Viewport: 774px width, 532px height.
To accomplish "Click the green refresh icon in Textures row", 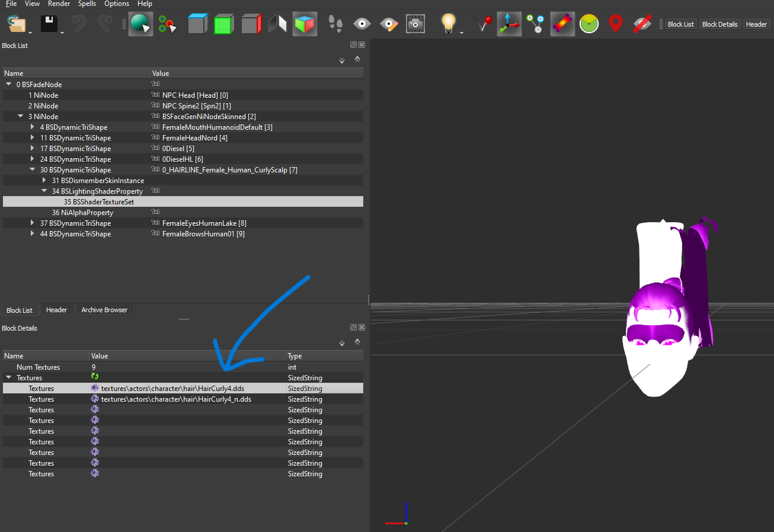I will (x=95, y=377).
